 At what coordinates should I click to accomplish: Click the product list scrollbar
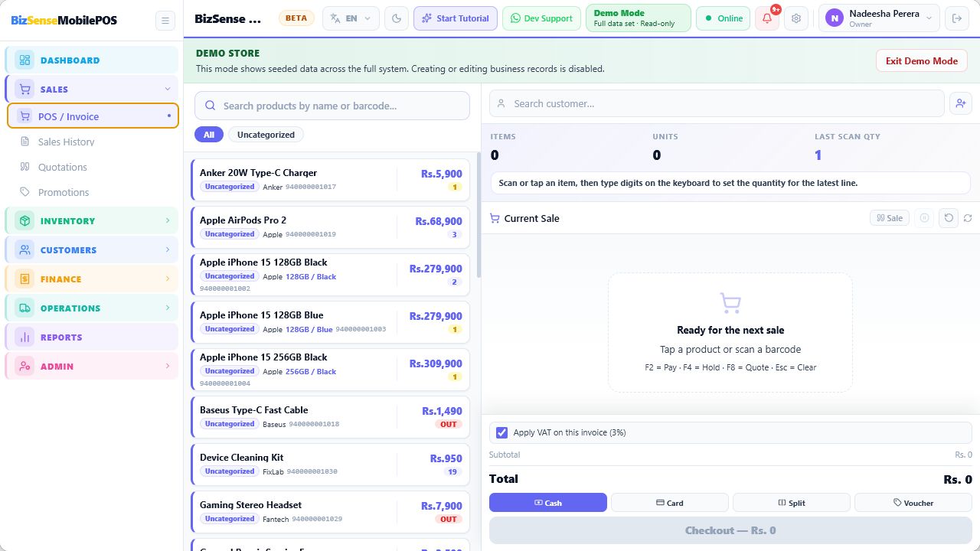479,216
